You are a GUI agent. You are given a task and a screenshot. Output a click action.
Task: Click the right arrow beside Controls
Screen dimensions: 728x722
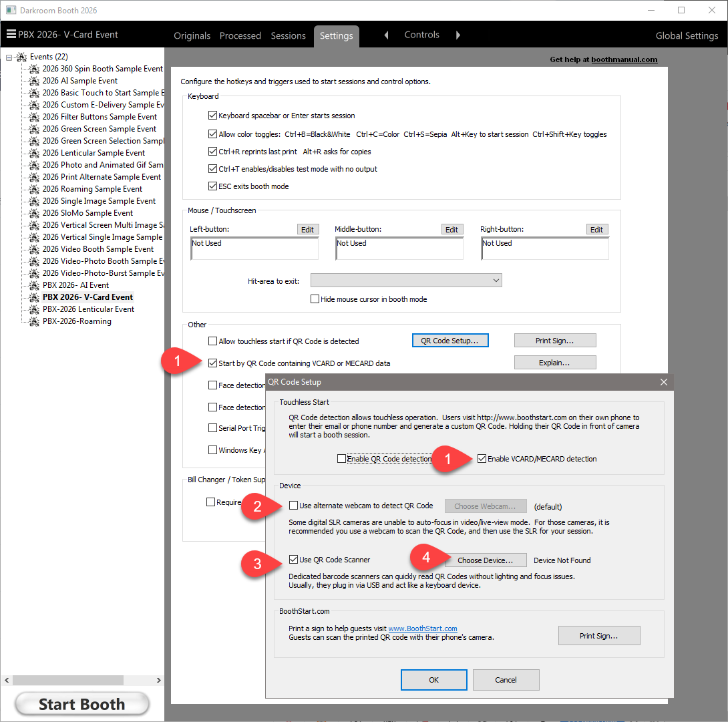pos(458,35)
